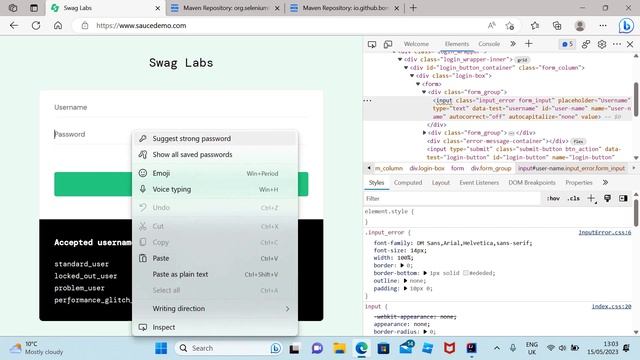Toggle .cls element classes panel
The image size is (640, 360).
click(573, 198)
